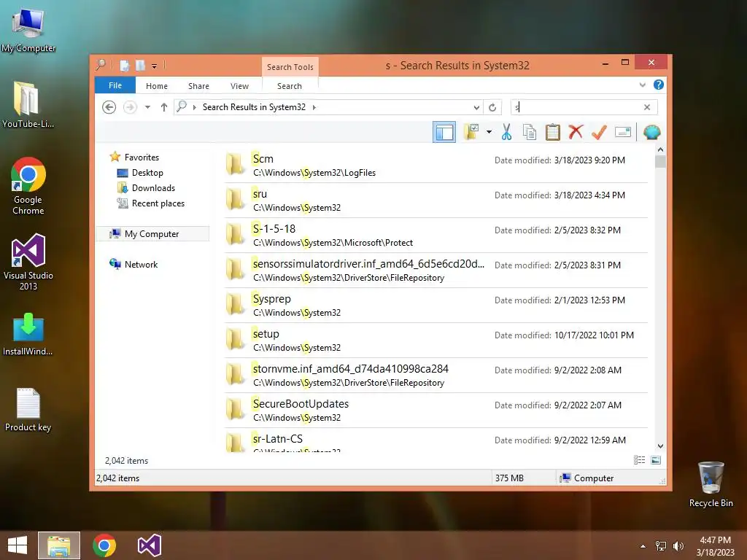747x560 pixels.
Task: Select the Scm folder result
Action: point(436,166)
